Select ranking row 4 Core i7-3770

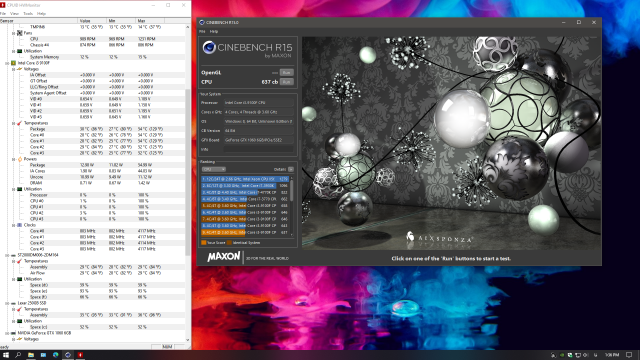click(245, 199)
